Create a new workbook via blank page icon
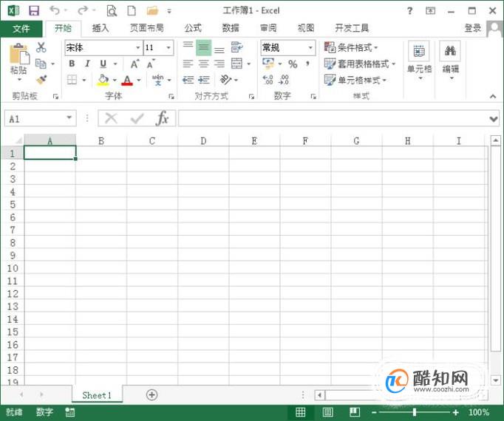Image resolution: width=504 pixels, height=421 pixels. click(x=132, y=10)
